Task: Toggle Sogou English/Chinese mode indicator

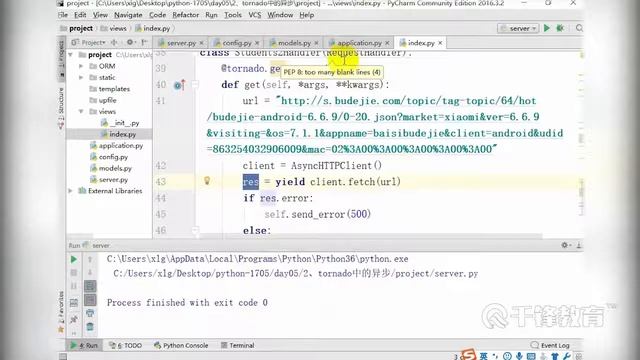Action: 484,356
